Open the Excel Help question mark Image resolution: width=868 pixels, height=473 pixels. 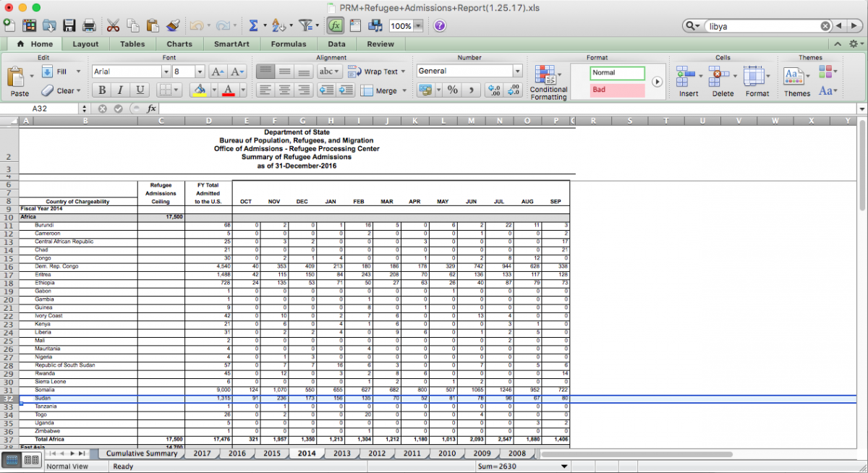(x=439, y=26)
